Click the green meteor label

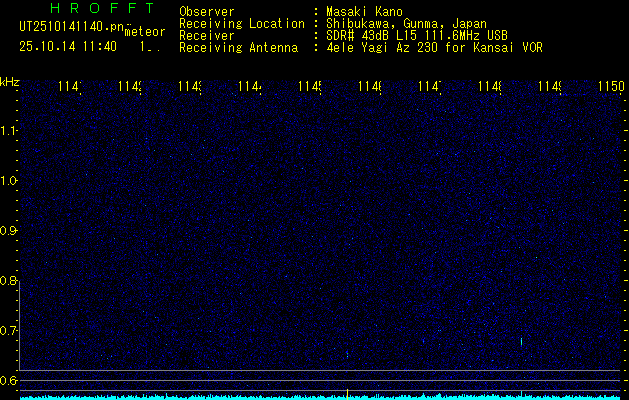click(145, 32)
